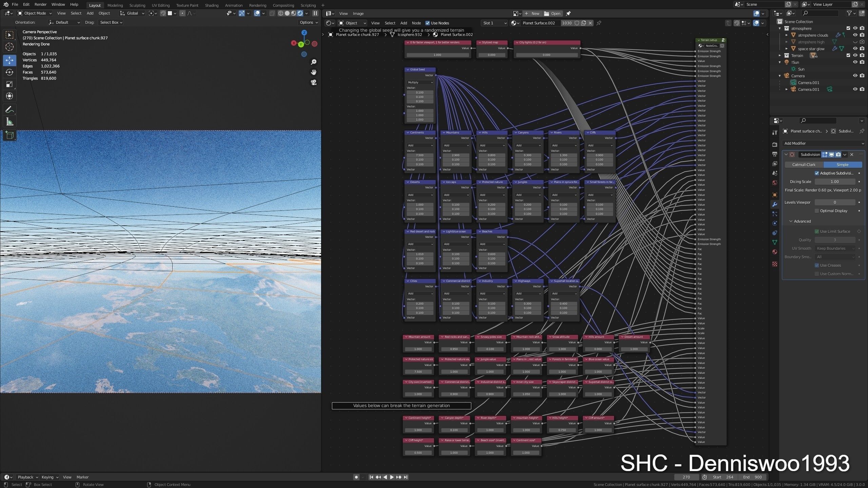The height and width of the screenshot is (488, 868).
Task: Open the Render menu
Action: (x=40, y=4)
